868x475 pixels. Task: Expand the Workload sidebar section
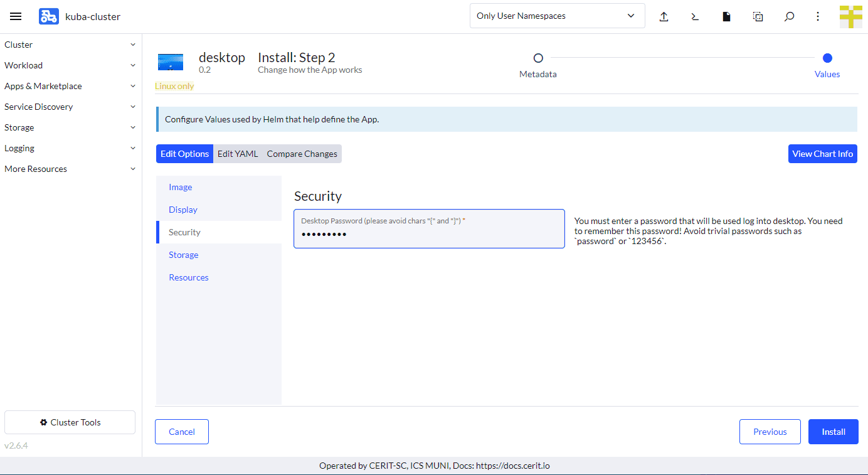(x=70, y=65)
